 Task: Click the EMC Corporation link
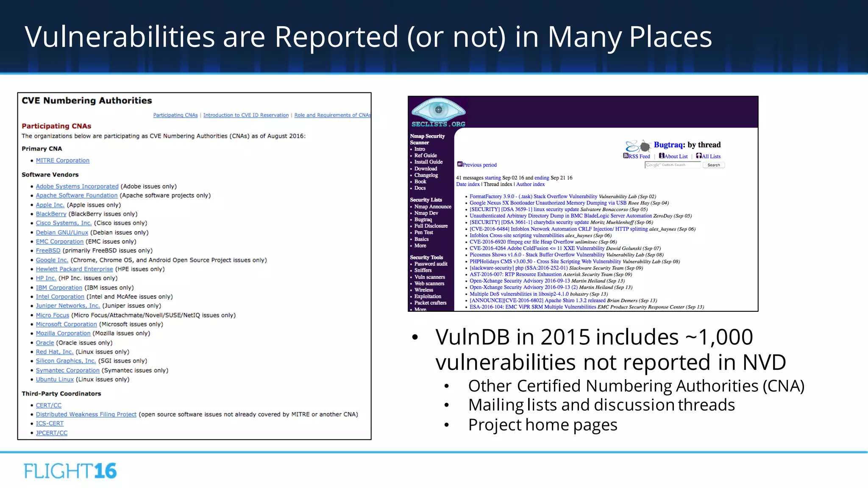[60, 241]
